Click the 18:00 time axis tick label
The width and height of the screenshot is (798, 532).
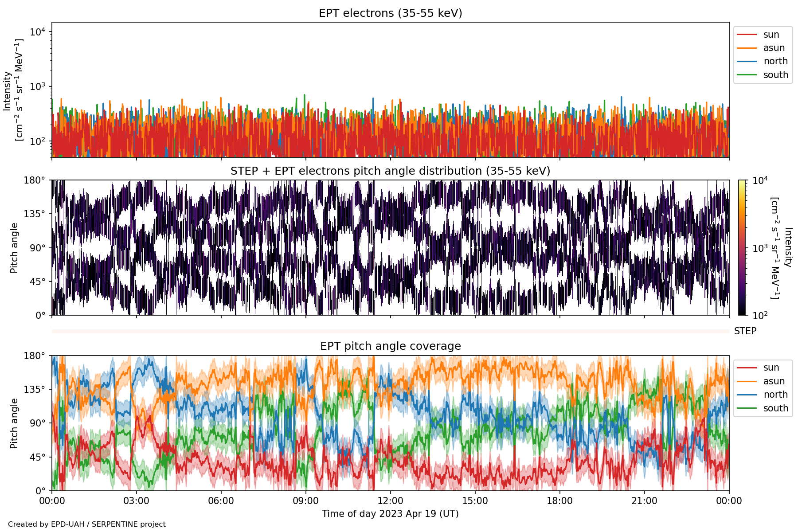pos(560,501)
